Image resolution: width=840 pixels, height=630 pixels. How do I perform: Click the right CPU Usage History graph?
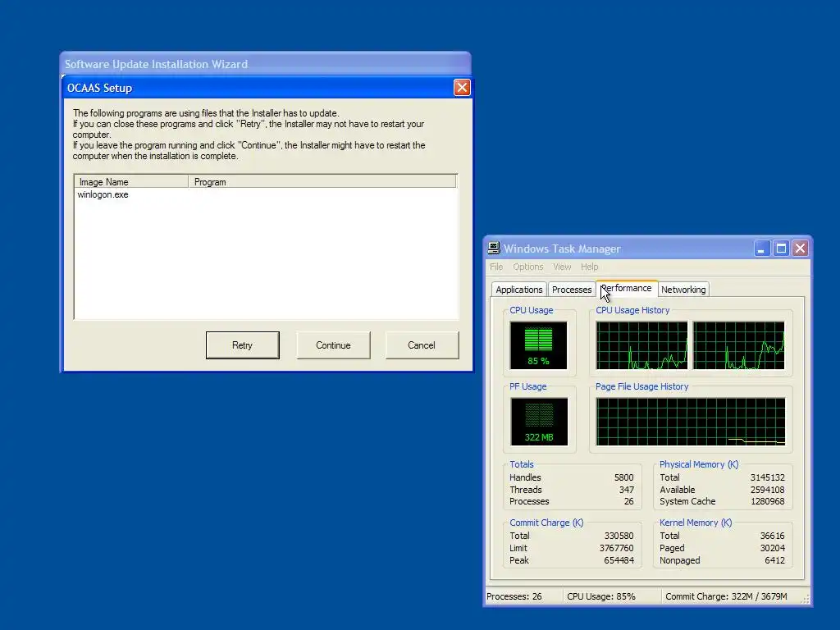tap(739, 345)
